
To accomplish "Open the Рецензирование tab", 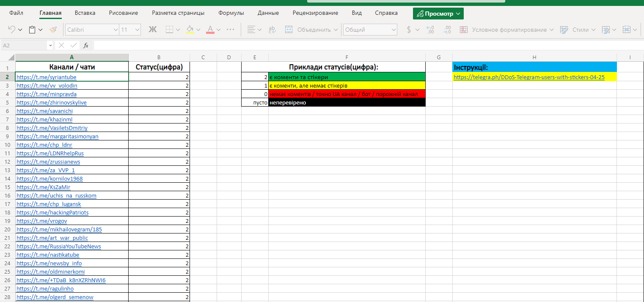I will coord(315,13).
